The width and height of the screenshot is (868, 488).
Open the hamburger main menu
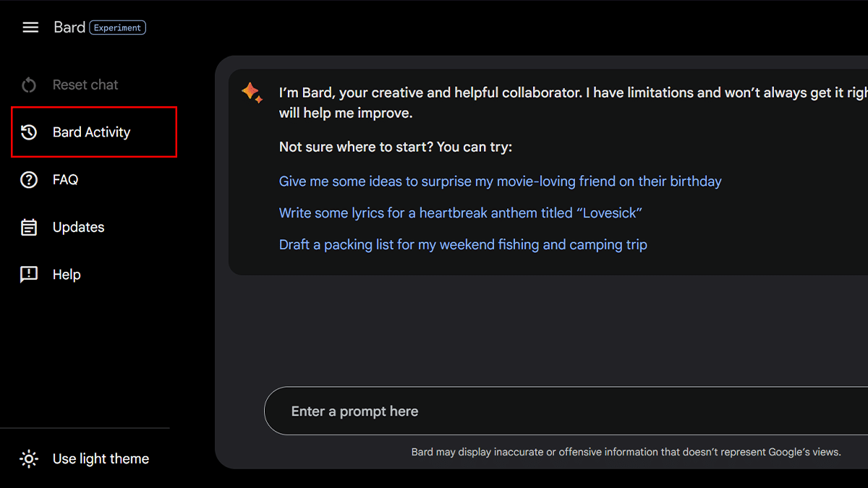click(30, 27)
